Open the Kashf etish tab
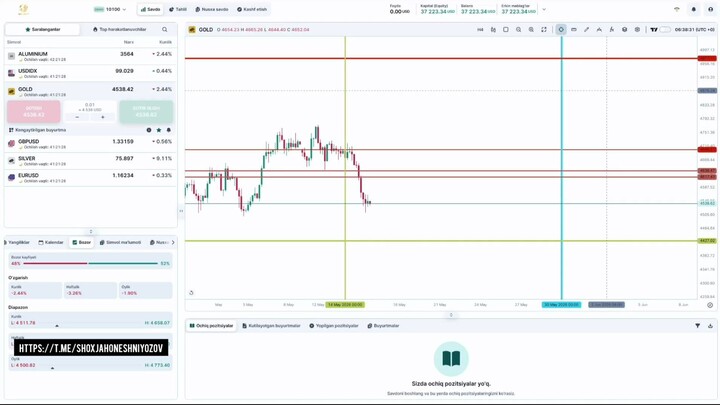Screen dimensions: 720x405 252,9
